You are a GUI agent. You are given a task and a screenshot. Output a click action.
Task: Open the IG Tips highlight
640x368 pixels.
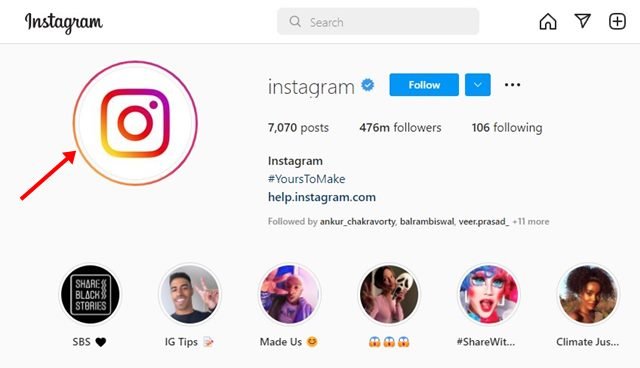[189, 294]
